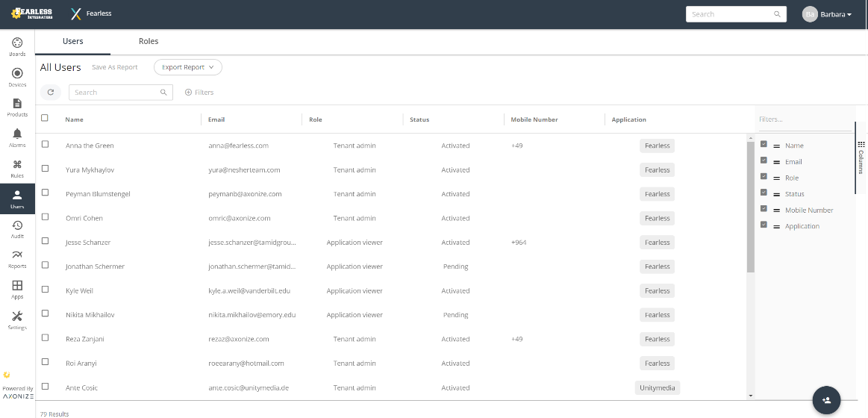Open Alarms bell icon
Viewport: 868px width, 418px height.
click(17, 137)
